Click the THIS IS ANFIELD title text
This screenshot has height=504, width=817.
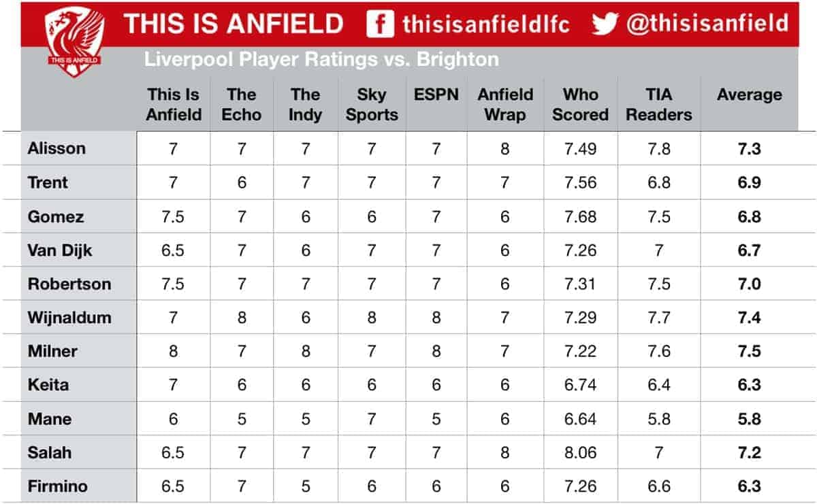[x=234, y=24]
